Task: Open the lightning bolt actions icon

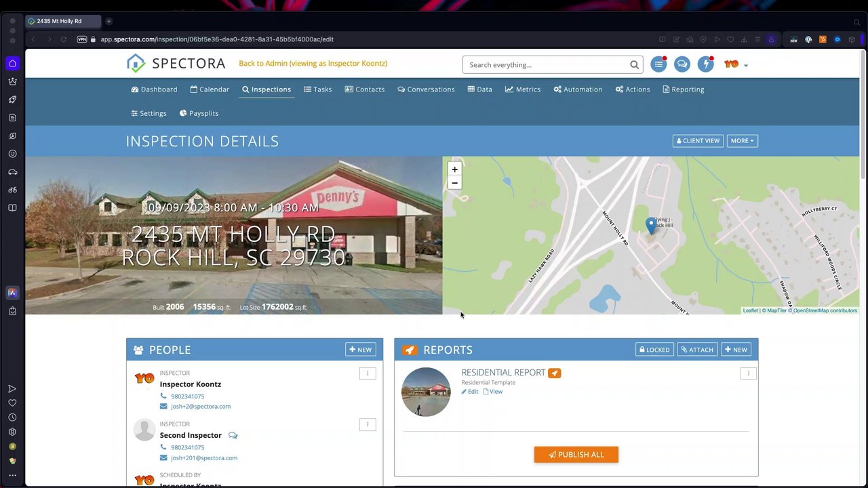Action: click(x=706, y=64)
